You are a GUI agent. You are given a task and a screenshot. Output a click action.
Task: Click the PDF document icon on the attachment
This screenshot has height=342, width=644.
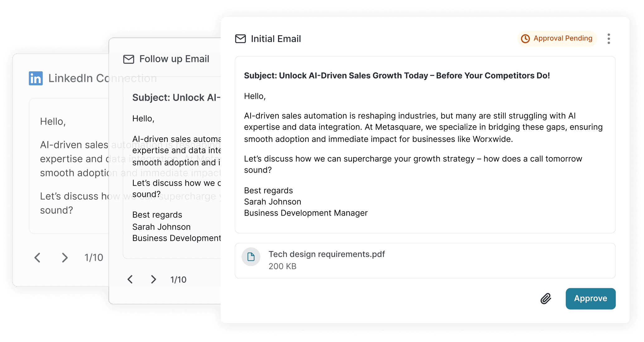pos(251,257)
